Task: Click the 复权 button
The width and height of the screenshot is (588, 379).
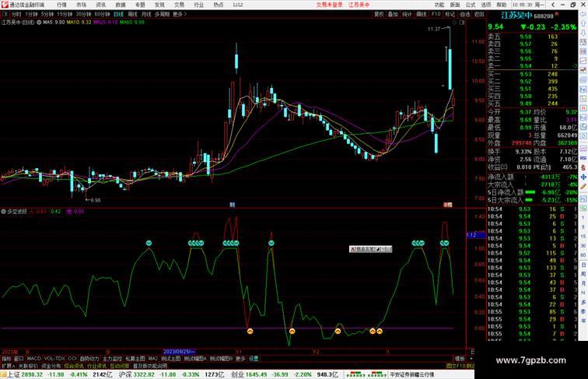Action: (x=379, y=14)
